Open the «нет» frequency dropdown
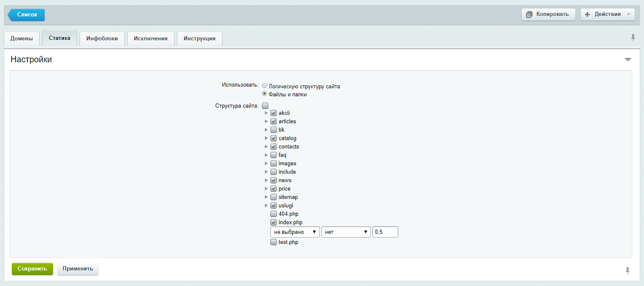 (346, 232)
